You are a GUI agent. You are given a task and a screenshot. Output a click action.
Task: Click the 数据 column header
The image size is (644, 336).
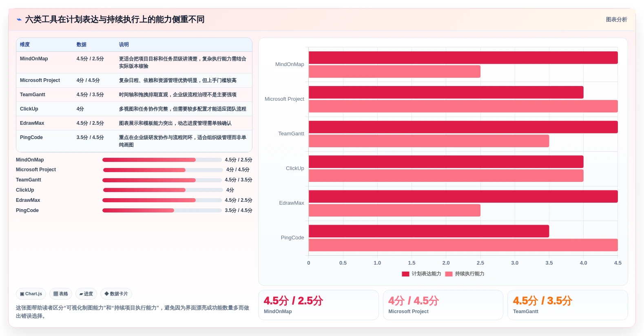click(x=82, y=44)
